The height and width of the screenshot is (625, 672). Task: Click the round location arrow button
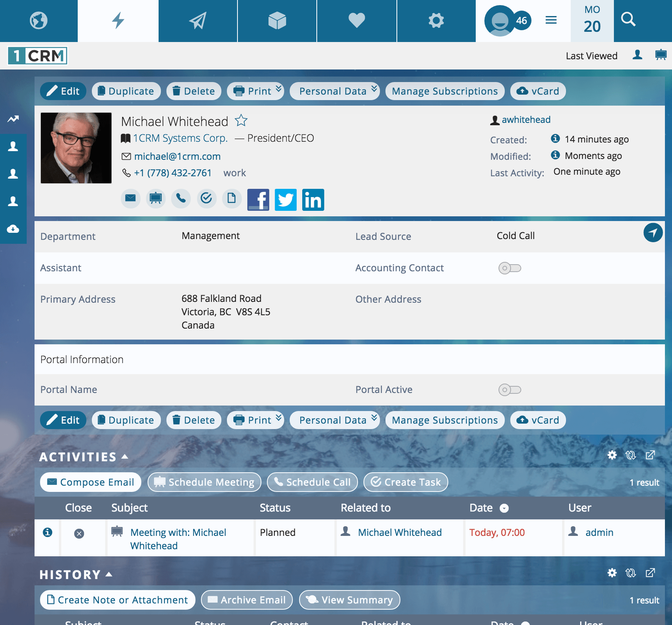tap(653, 232)
